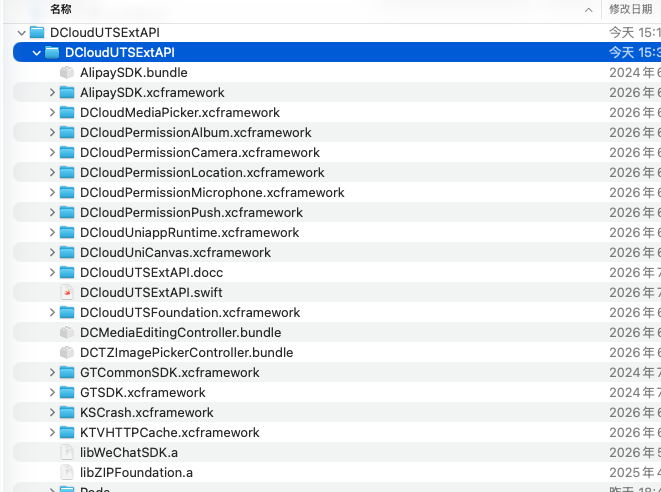Click the KSCrash.xcframework folder icon

coord(67,413)
